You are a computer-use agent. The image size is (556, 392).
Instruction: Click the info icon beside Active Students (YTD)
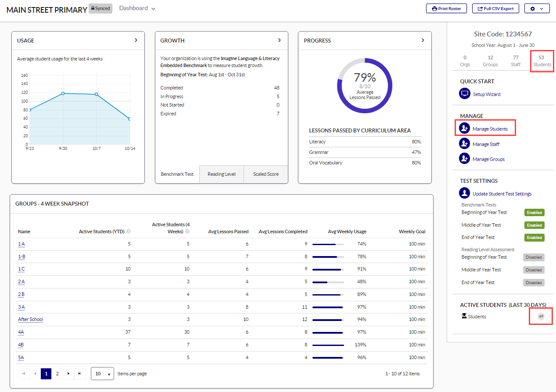pyautogui.click(x=129, y=232)
